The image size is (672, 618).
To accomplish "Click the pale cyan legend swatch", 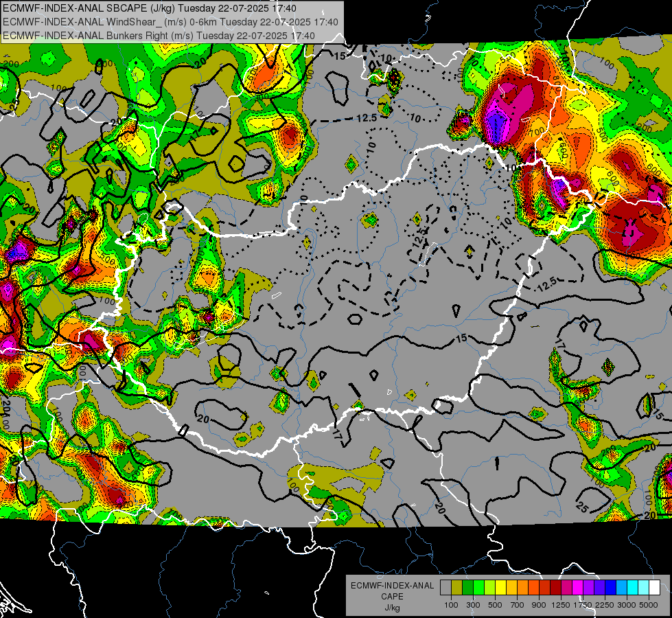I will point(644,587).
